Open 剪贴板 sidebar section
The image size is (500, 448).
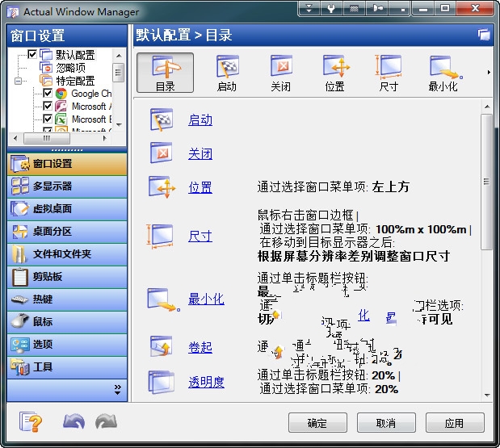pyautogui.click(x=67, y=277)
